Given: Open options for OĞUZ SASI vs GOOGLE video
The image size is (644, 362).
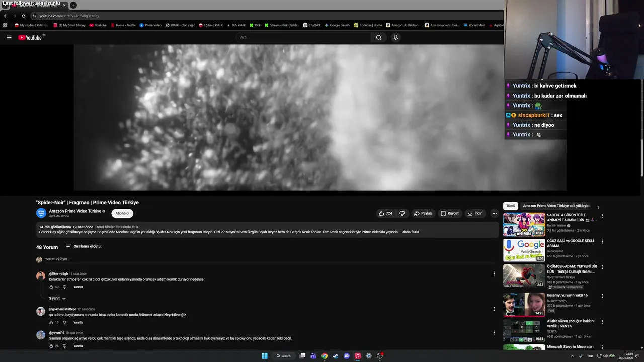Looking at the screenshot, I should (602, 241).
